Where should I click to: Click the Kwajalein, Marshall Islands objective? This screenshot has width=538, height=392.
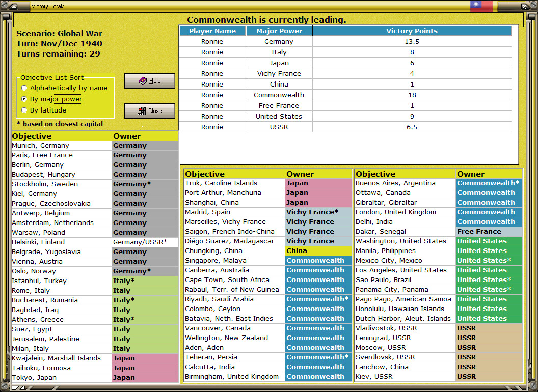click(62, 358)
